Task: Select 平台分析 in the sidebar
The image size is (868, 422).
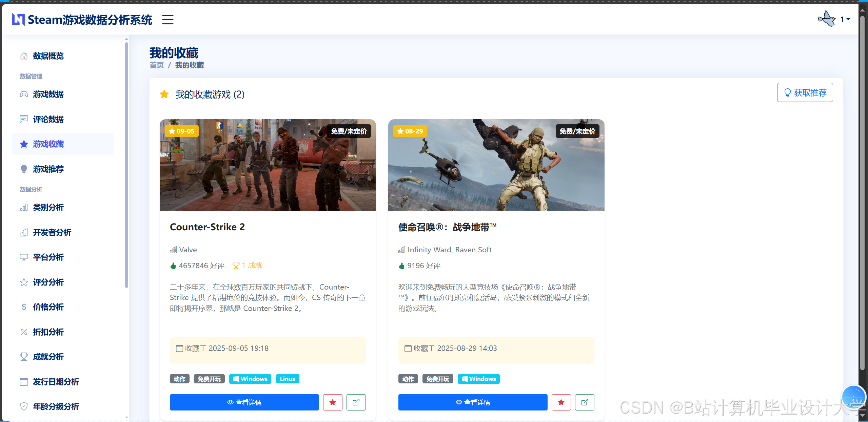Action: 48,257
